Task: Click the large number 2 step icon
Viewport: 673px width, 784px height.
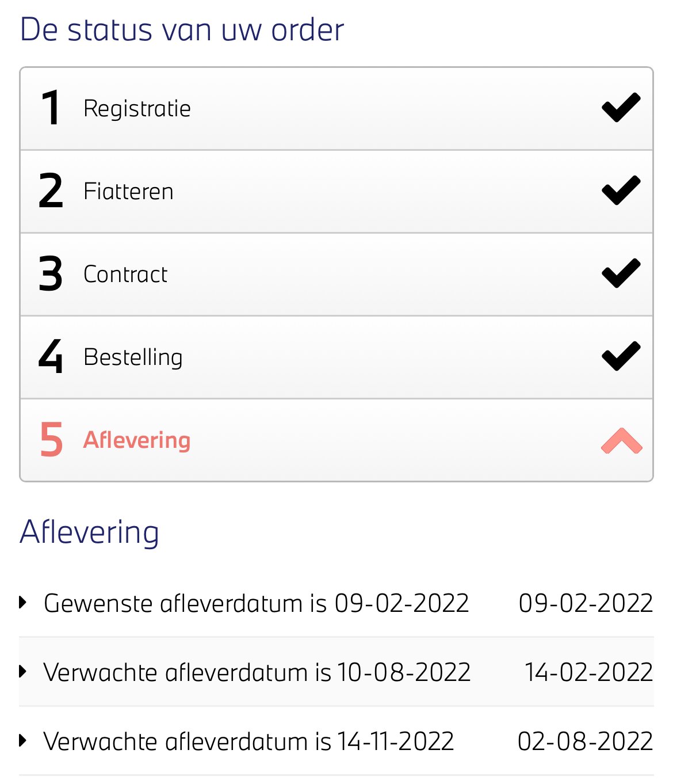Action: [x=51, y=191]
